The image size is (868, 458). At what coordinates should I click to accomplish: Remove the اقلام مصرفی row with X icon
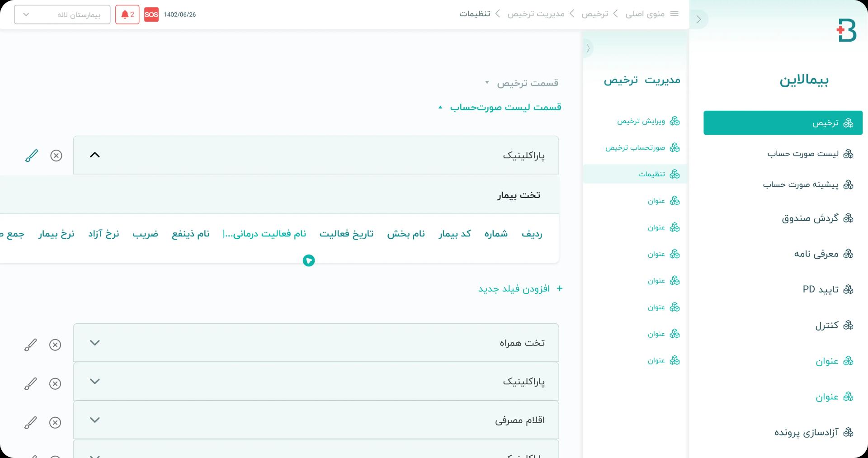[x=55, y=423]
